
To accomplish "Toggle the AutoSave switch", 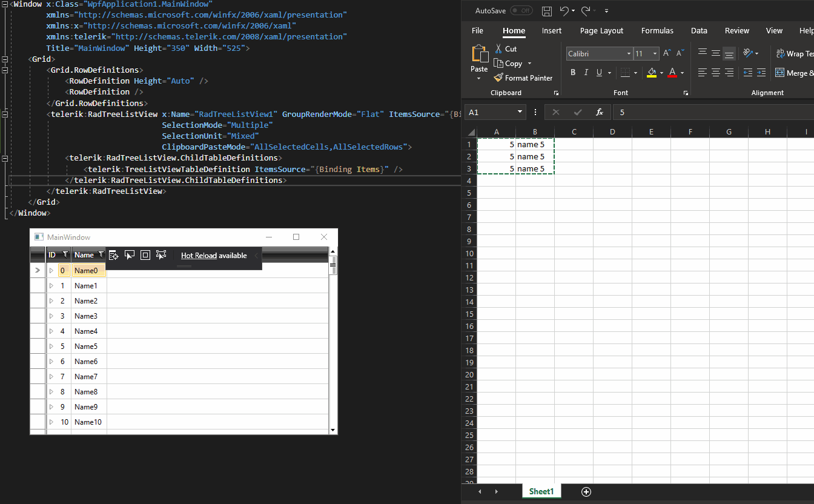I will coord(521,11).
